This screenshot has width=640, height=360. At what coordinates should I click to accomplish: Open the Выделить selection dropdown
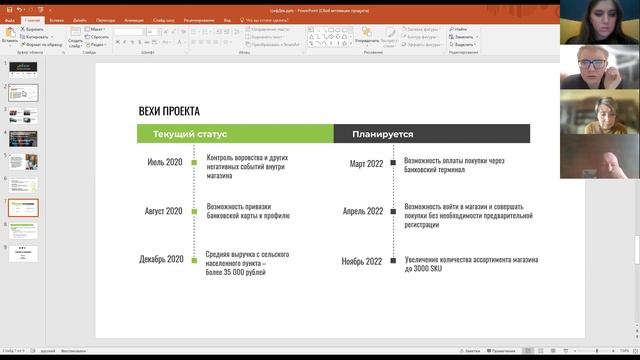(x=462, y=44)
